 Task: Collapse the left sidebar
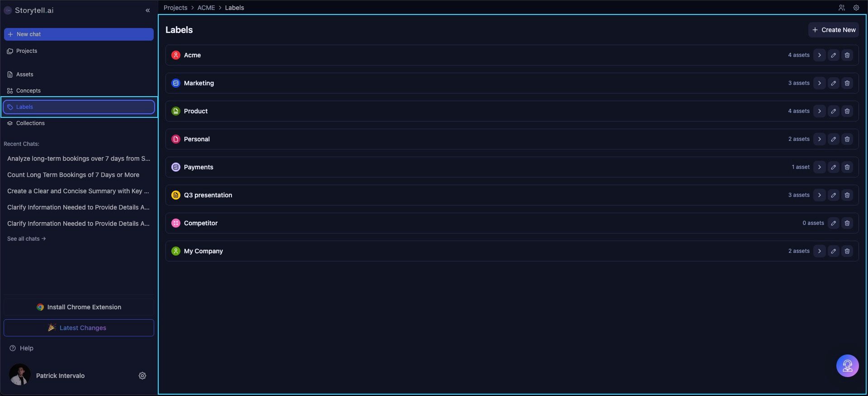147,10
